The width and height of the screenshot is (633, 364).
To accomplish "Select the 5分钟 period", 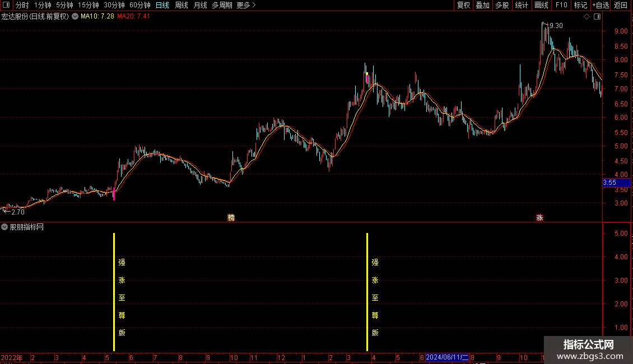I will click(64, 5).
